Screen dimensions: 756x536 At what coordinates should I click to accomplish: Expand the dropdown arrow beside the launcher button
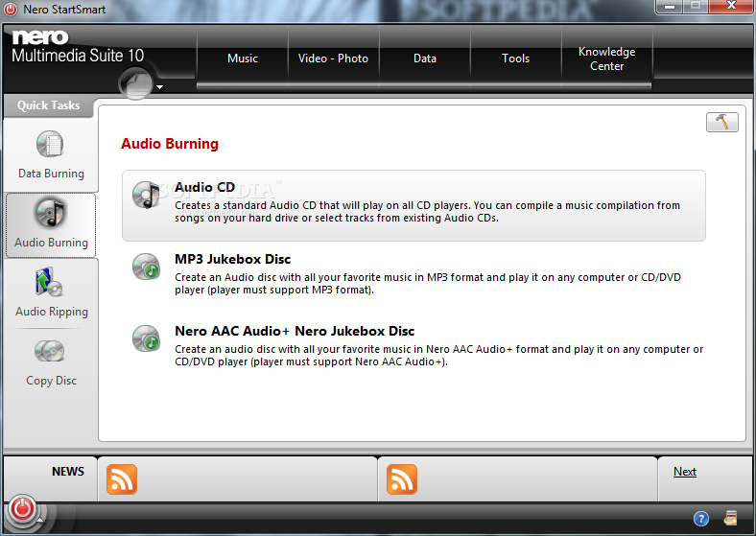coord(159,87)
